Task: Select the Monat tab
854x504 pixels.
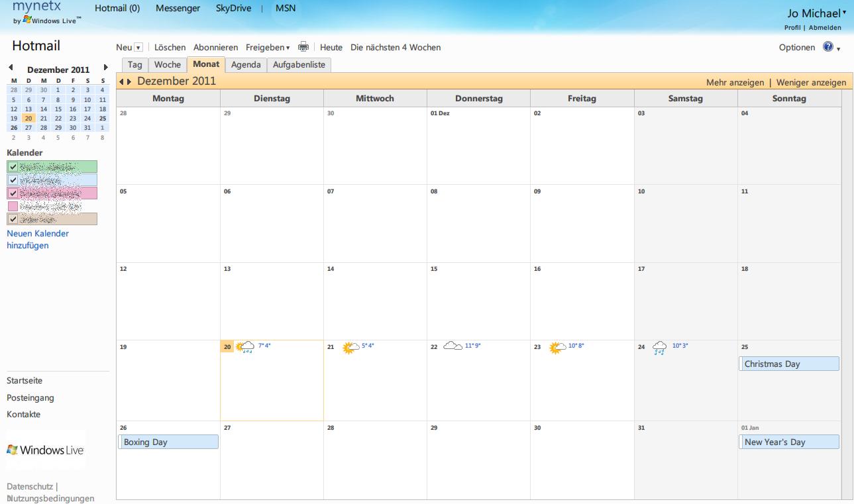Action: (x=206, y=64)
